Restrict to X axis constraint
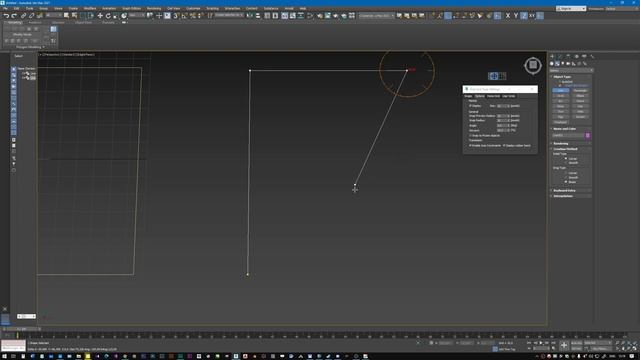Screen dimensions: 640x360 coord(508,16)
